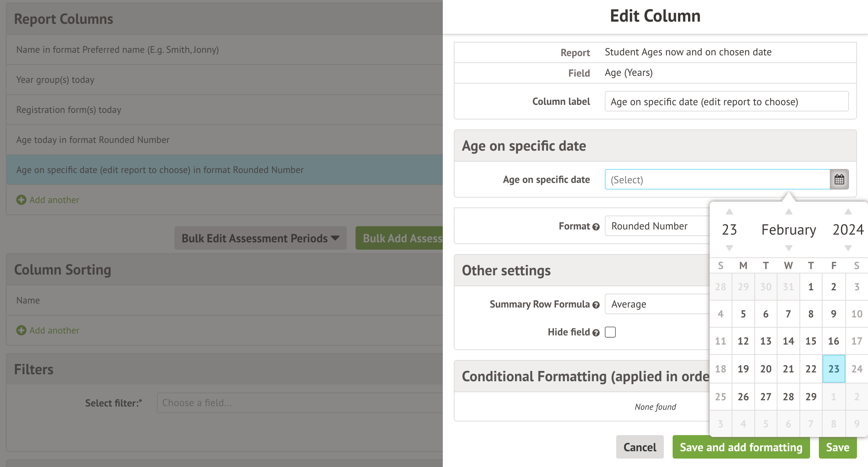Image resolution: width=868 pixels, height=467 pixels.
Task: Click the Hide field help icon
Action: 596,333
